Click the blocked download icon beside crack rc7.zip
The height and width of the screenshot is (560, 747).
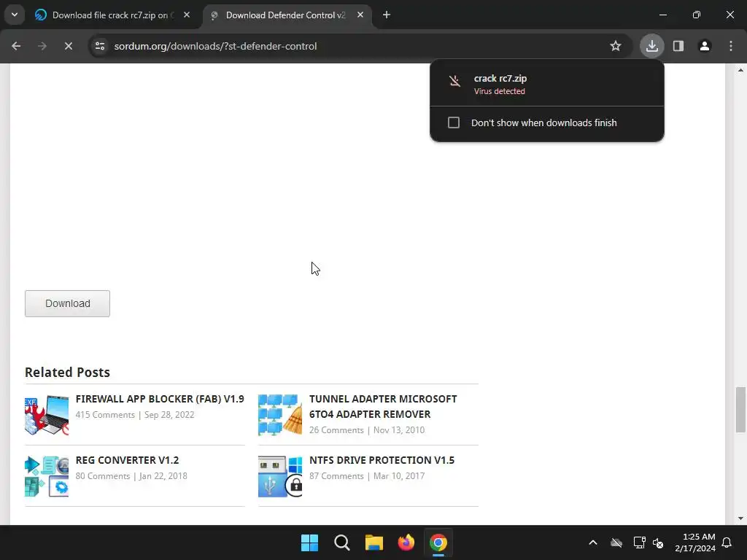(454, 81)
